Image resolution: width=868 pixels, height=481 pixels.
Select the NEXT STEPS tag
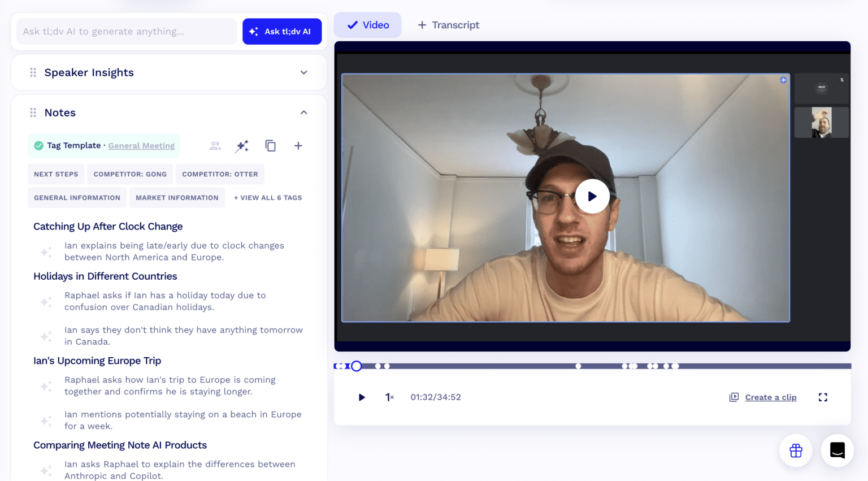point(56,174)
